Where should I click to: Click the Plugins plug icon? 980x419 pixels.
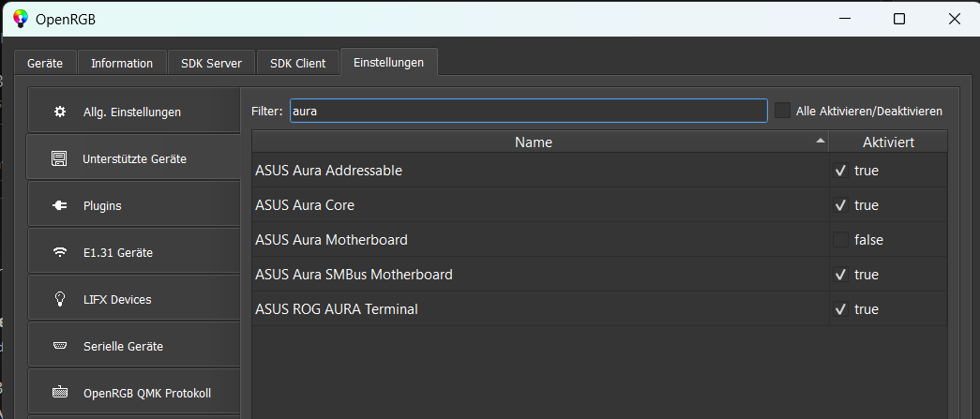(x=60, y=205)
